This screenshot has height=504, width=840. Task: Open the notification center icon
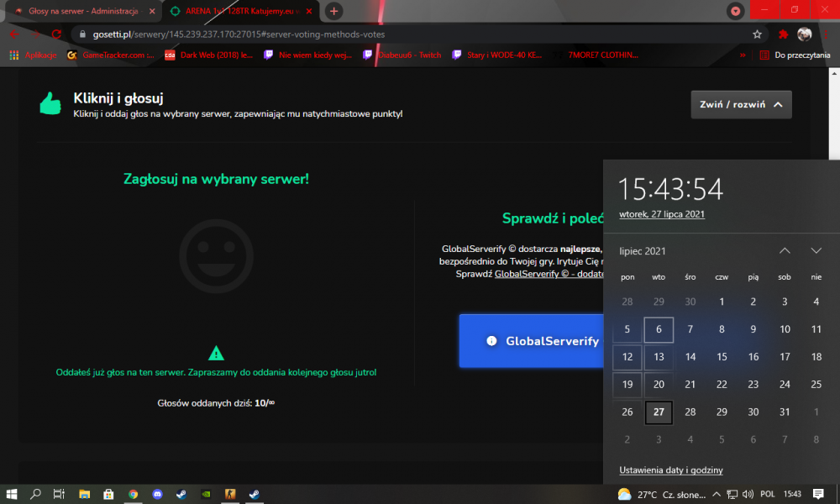[818, 494]
